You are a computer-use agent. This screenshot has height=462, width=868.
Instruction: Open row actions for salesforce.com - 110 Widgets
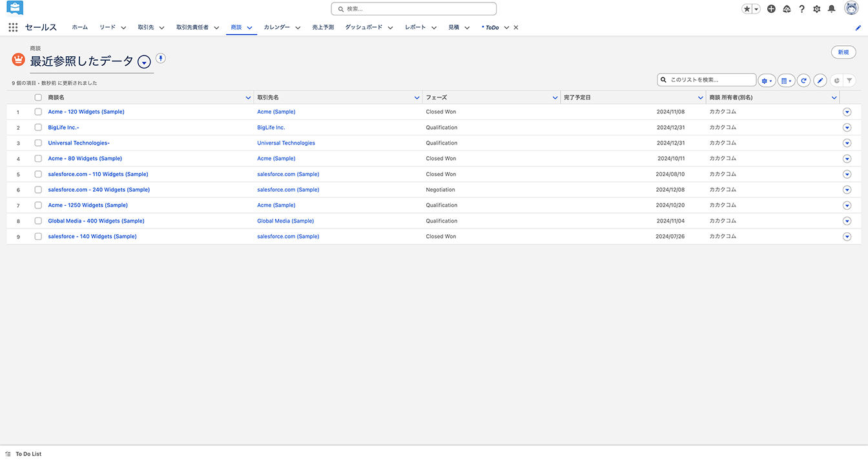[847, 174]
